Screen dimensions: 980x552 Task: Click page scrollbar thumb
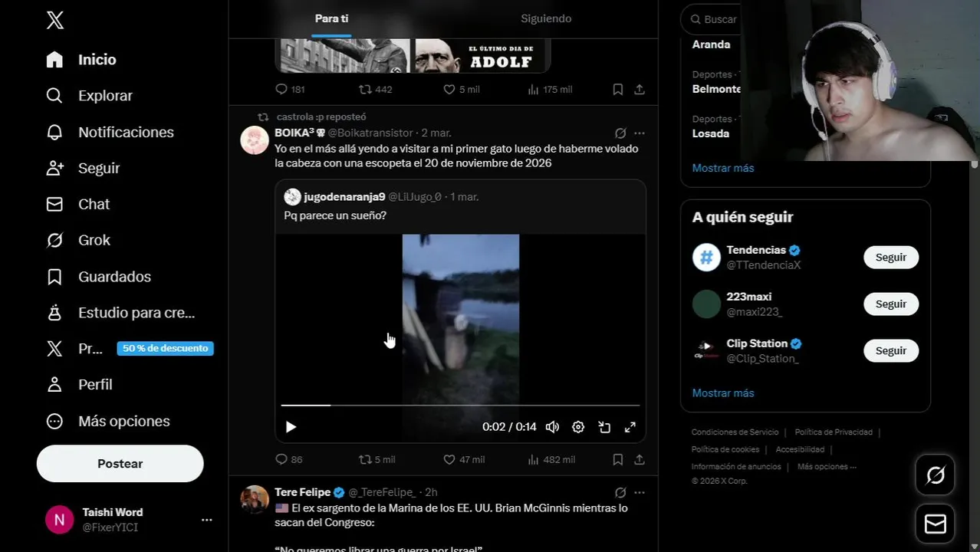pyautogui.click(x=975, y=163)
